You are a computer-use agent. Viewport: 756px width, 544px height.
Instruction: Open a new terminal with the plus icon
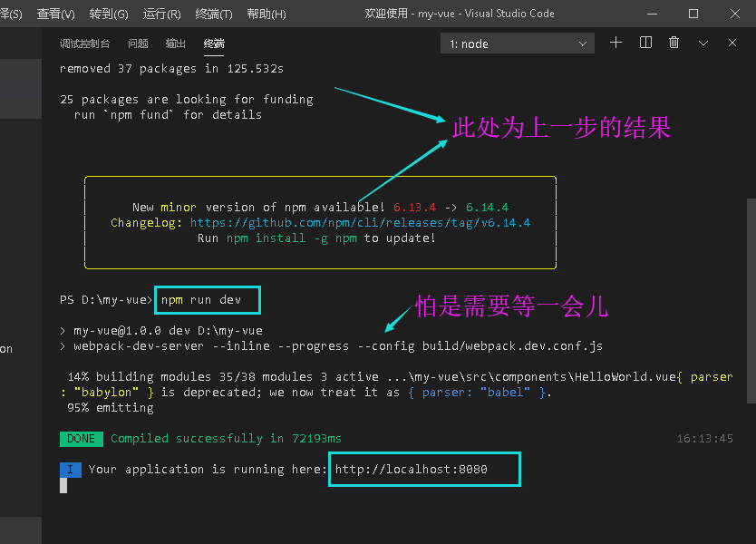click(615, 43)
